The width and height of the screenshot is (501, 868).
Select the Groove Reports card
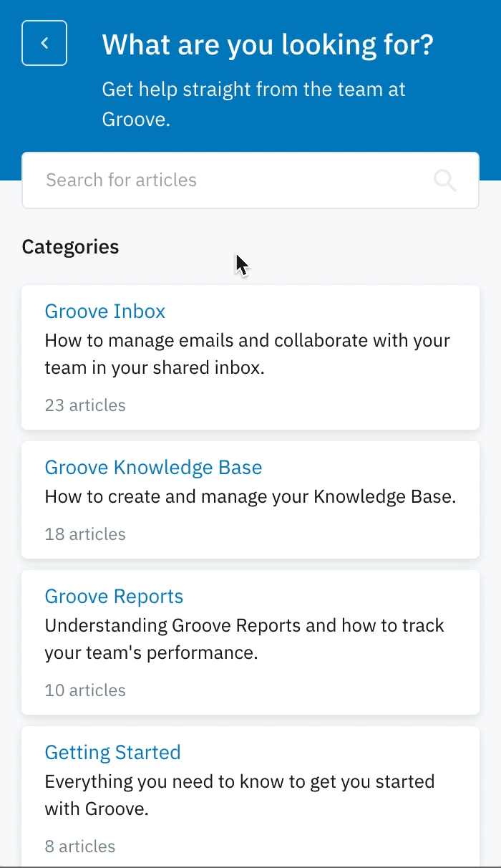pyautogui.click(x=250, y=642)
